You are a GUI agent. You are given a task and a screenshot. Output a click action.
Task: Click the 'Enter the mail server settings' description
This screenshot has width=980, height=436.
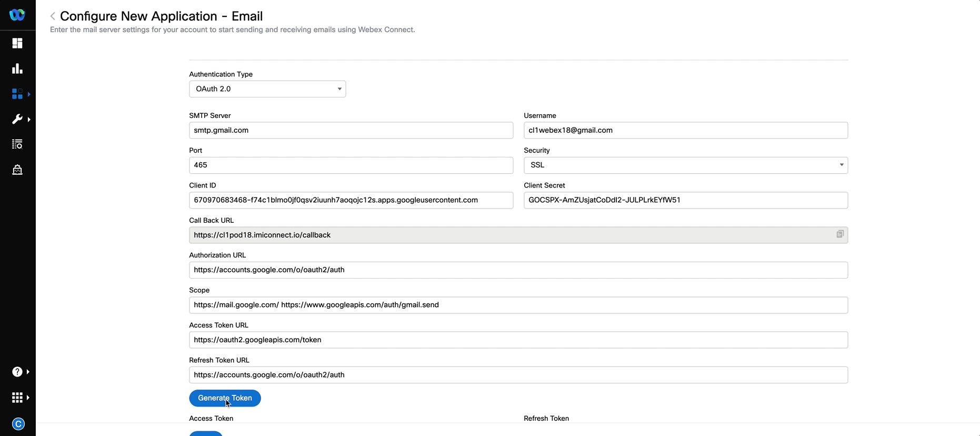[x=233, y=29]
